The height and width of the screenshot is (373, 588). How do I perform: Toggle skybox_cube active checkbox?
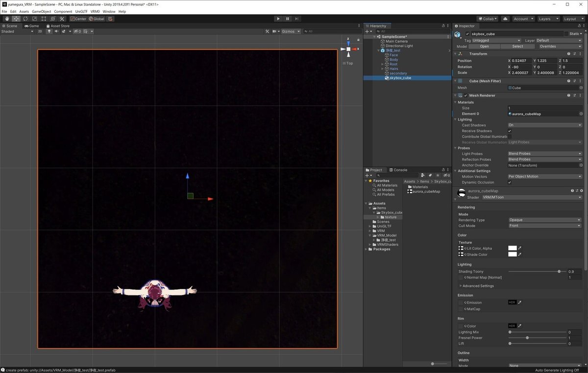(x=467, y=34)
